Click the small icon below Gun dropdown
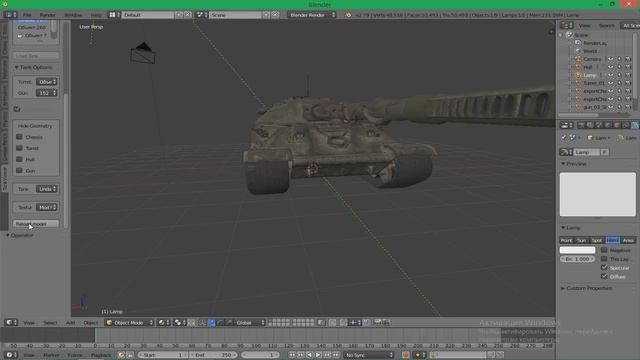640x360 pixels. (17, 109)
